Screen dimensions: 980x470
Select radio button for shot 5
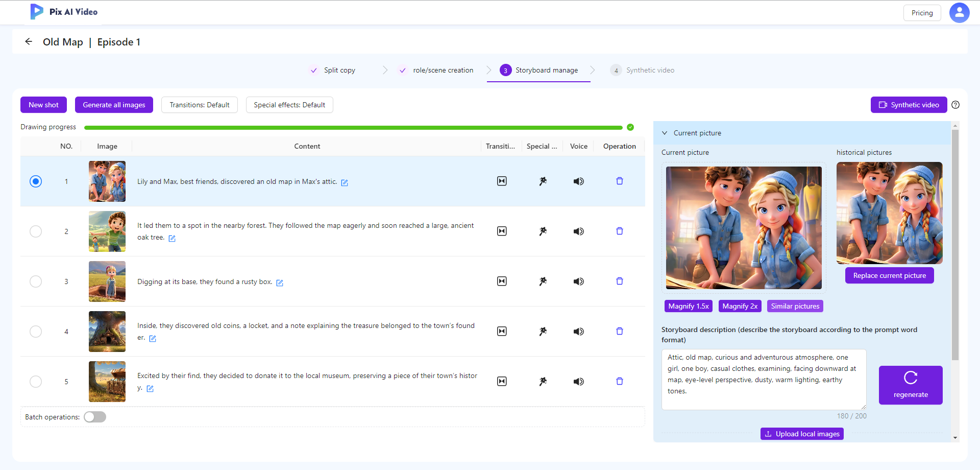tap(36, 382)
